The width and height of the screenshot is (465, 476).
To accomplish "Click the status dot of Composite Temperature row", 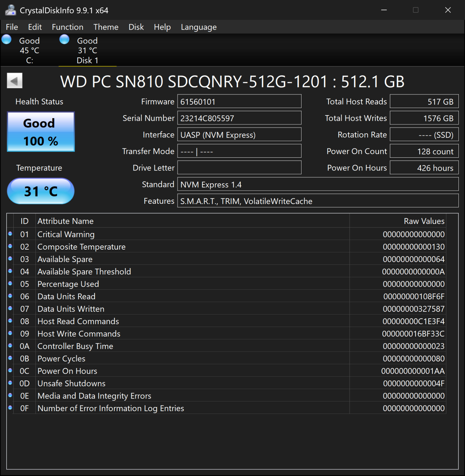I will (x=10, y=246).
